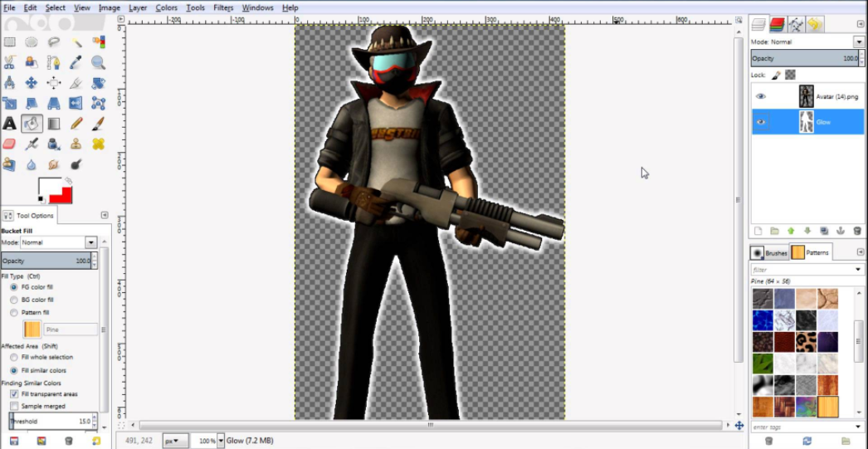The width and height of the screenshot is (868, 449).
Task: Select the Paths tool
Action: [54, 62]
